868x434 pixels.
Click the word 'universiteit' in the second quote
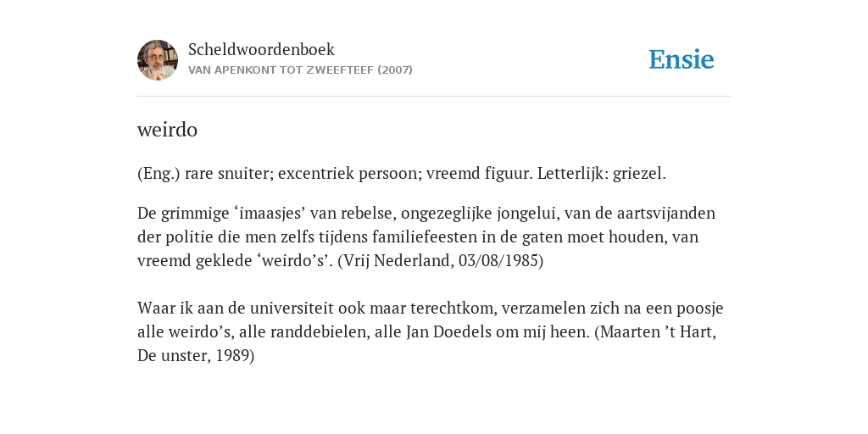(292, 308)
